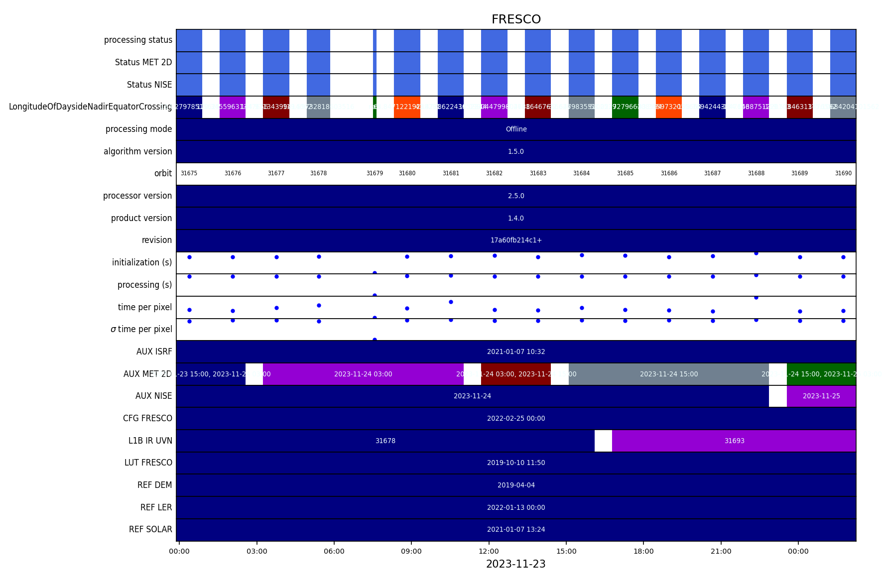Click orange-red longitude segment above orbit 31680

pyautogui.click(x=407, y=107)
